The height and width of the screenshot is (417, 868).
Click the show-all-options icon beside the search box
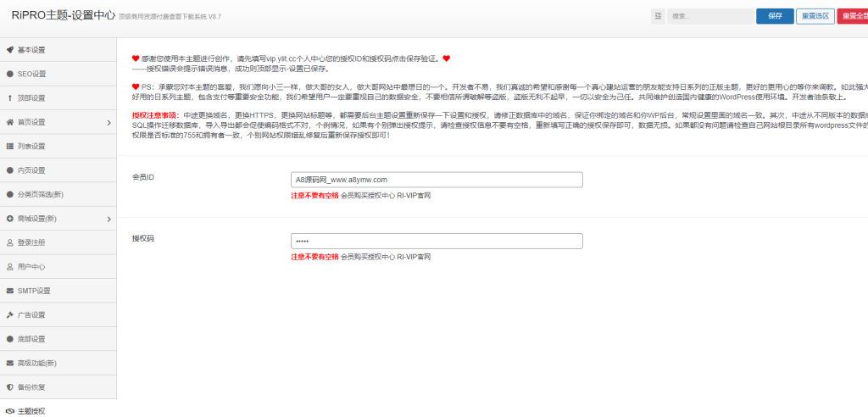pos(658,16)
